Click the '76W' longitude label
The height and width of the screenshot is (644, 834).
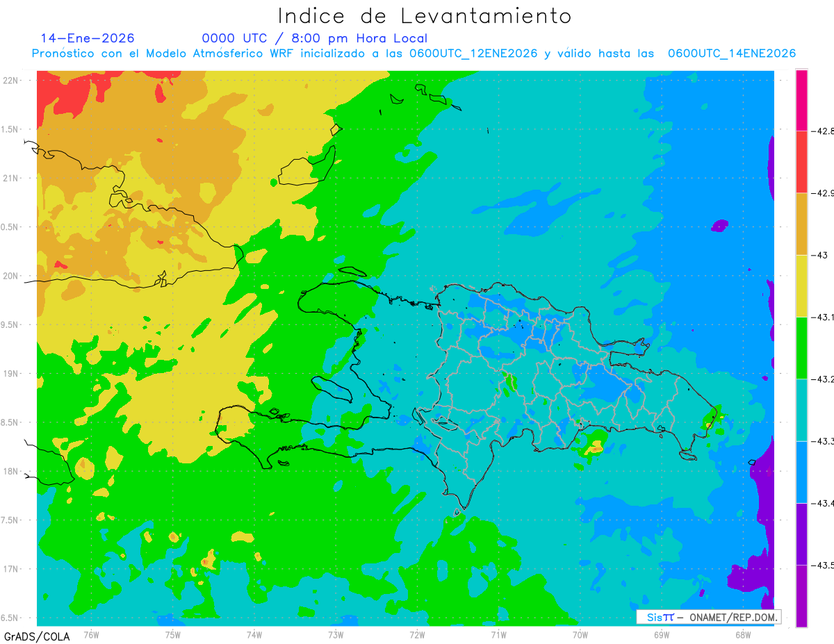point(91,634)
